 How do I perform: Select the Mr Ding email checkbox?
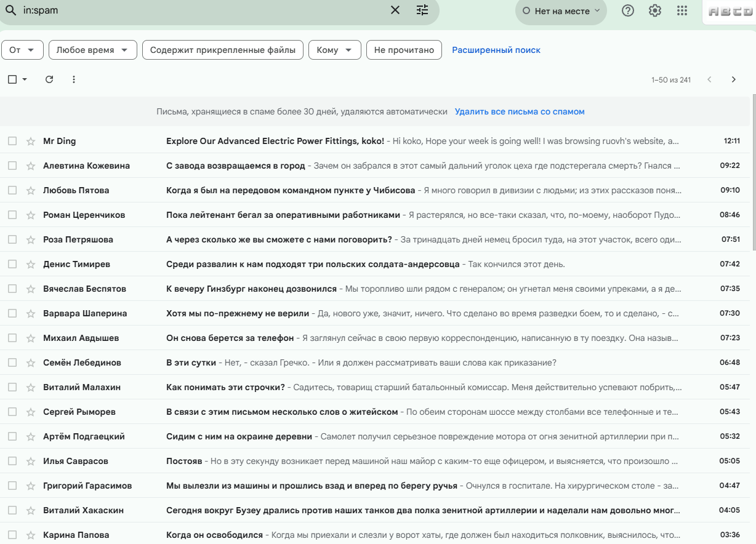[12, 141]
